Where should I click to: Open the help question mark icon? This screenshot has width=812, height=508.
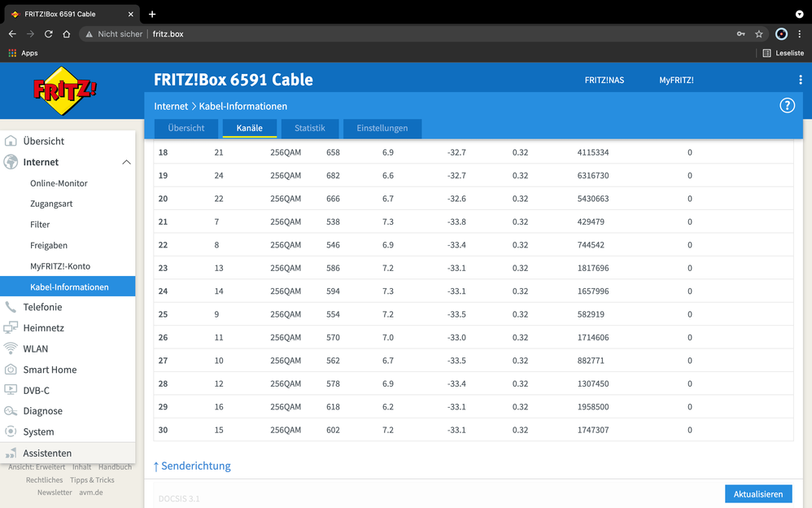787,106
